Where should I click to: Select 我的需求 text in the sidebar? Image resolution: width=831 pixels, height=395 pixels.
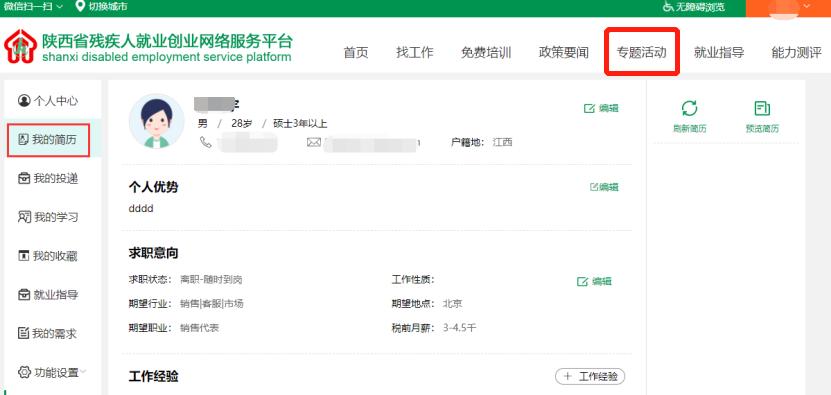(x=54, y=333)
